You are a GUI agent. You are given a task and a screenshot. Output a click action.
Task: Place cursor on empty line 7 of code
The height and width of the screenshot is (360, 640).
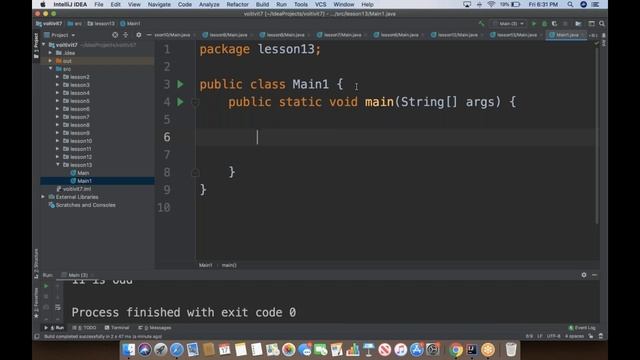point(396,155)
